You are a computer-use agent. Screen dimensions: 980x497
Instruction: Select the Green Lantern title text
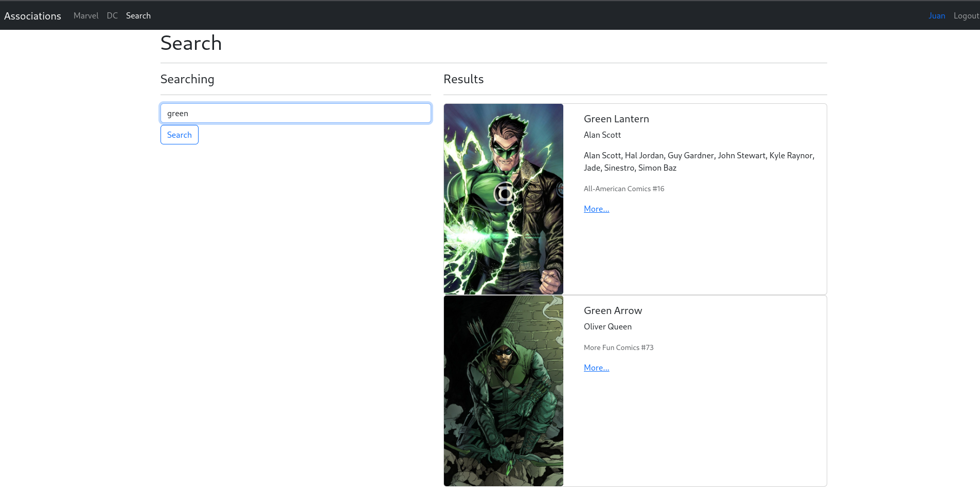616,119
